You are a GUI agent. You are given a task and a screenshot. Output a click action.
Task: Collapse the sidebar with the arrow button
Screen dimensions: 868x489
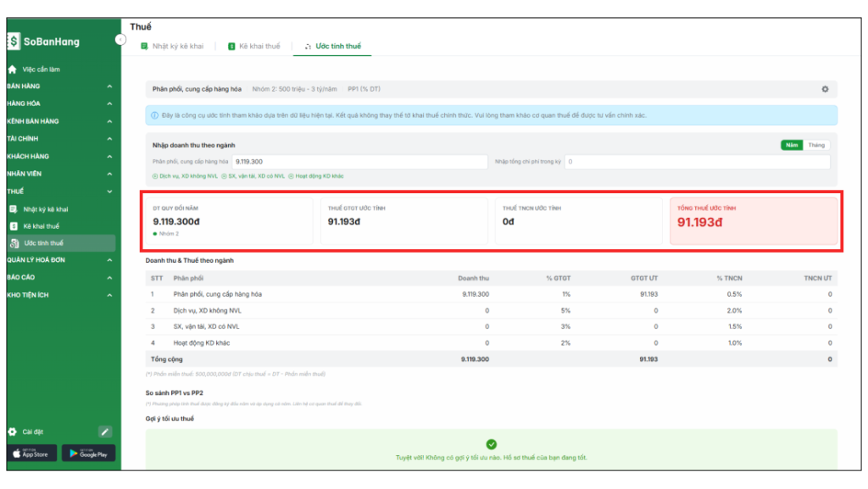120,40
